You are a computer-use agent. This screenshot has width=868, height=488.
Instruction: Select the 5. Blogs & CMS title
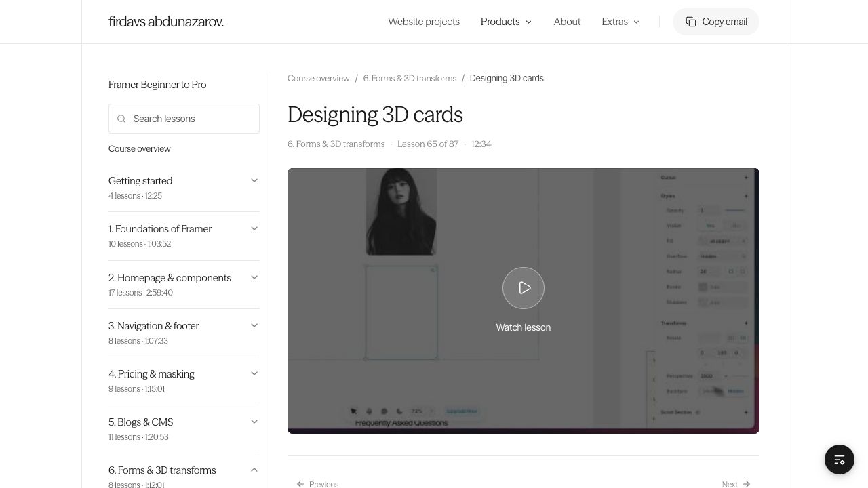[x=141, y=422]
